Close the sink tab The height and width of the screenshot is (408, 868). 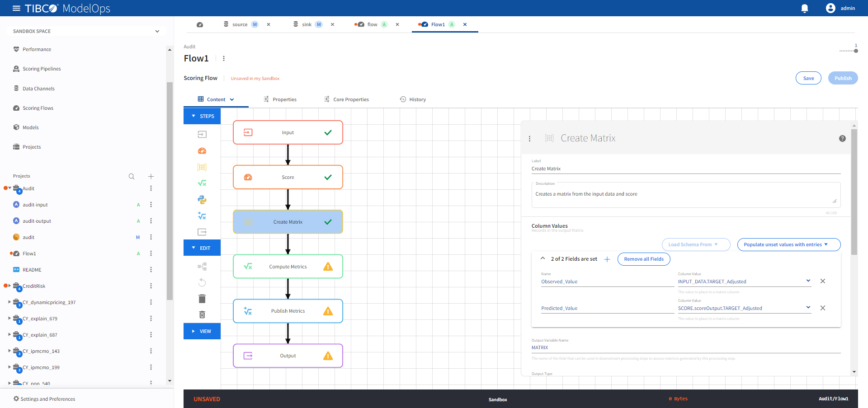(x=332, y=24)
